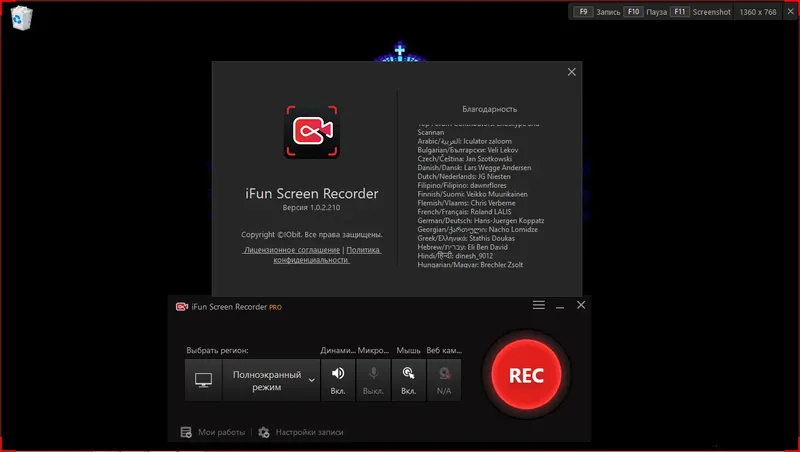
Task: Start recording with the red REC button
Action: [x=527, y=375]
